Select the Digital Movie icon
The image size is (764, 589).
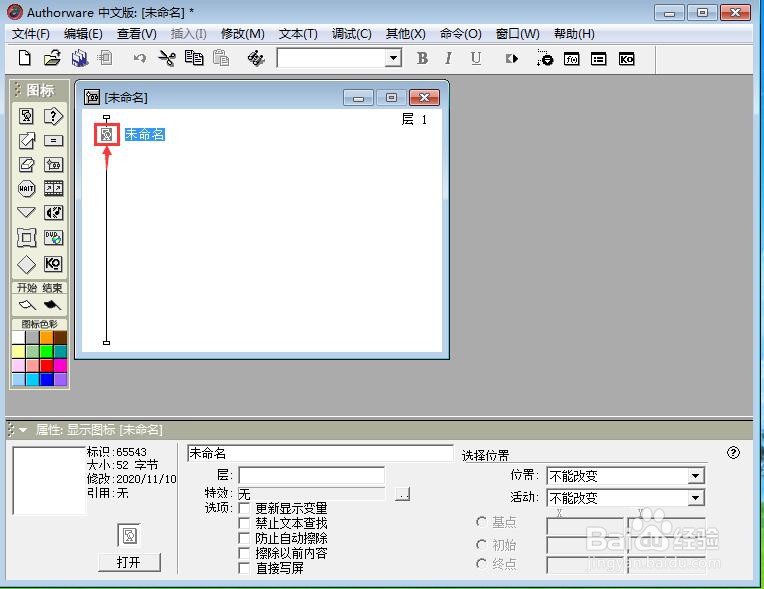(53, 188)
